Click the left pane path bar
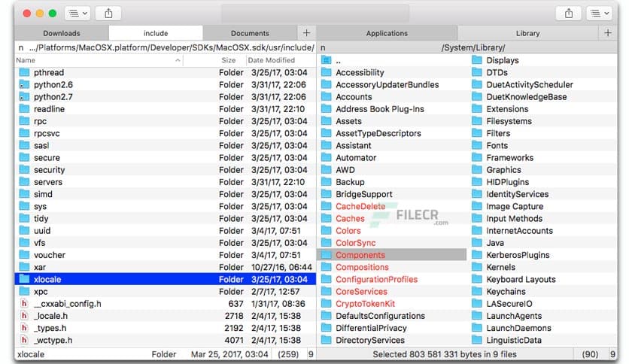This screenshot has height=364, width=629. (166, 47)
